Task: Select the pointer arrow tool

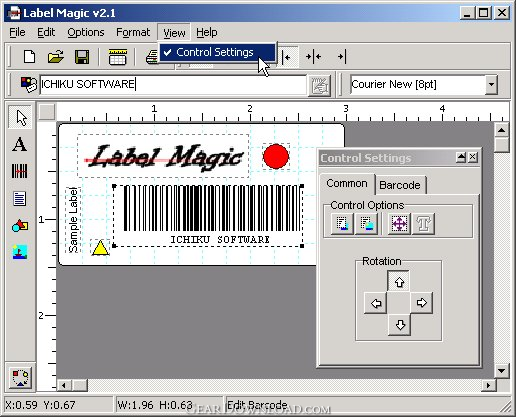Action: click(20, 117)
